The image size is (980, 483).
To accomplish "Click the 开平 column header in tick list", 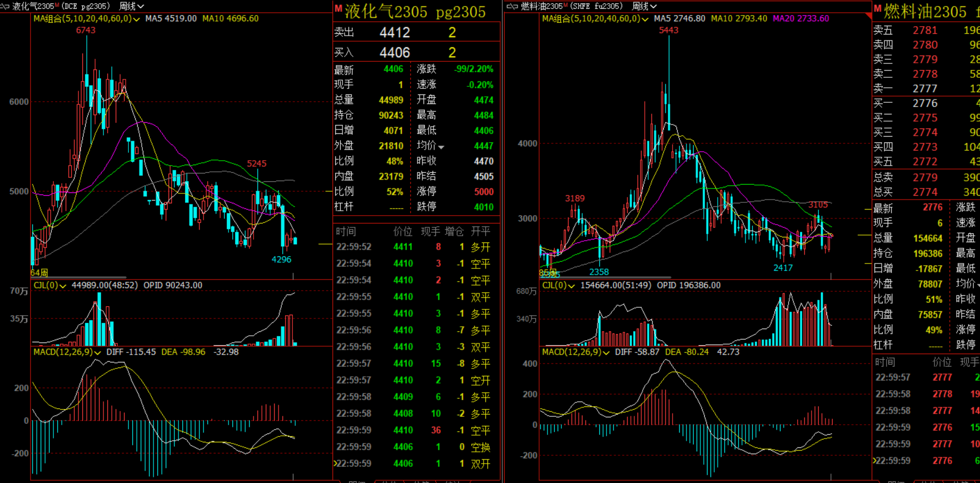I will coord(480,231).
